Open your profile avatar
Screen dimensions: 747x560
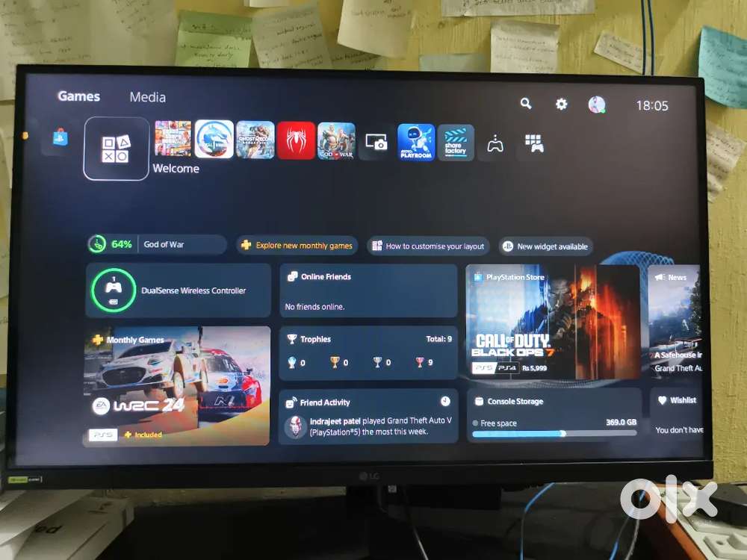[x=598, y=105]
